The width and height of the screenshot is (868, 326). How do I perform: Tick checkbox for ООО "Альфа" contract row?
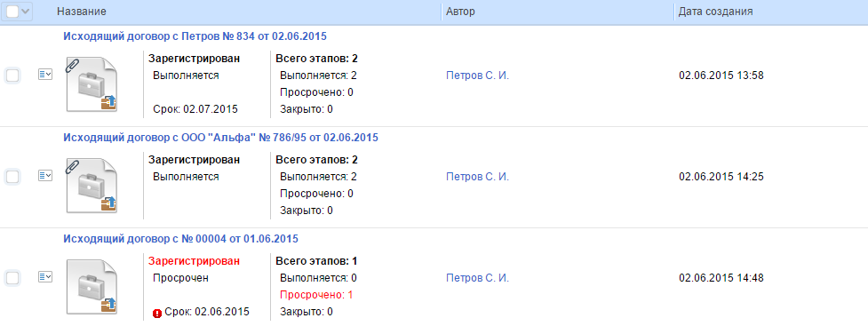[12, 177]
